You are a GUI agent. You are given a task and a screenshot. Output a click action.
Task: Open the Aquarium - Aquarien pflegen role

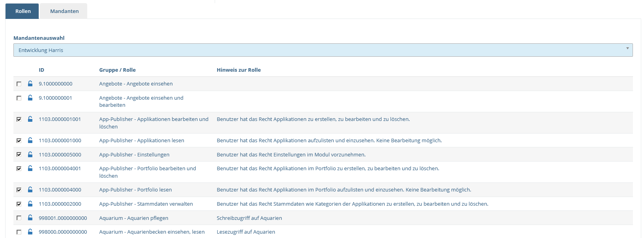click(x=134, y=218)
